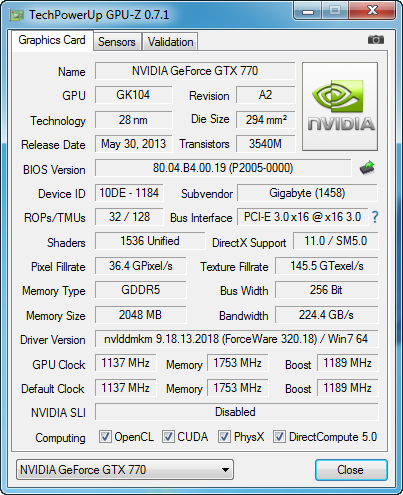
Task: Click the GPU Clock row Memory 1753 MHz
Action: click(238, 363)
